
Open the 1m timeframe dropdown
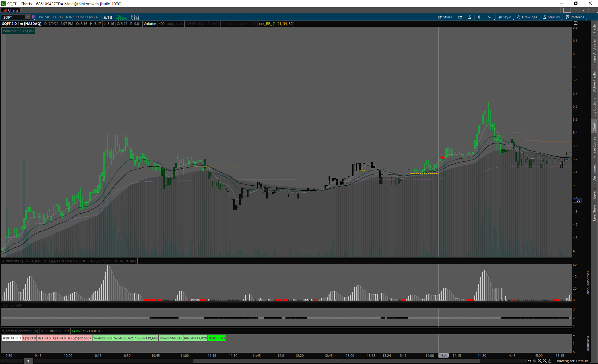point(490,17)
